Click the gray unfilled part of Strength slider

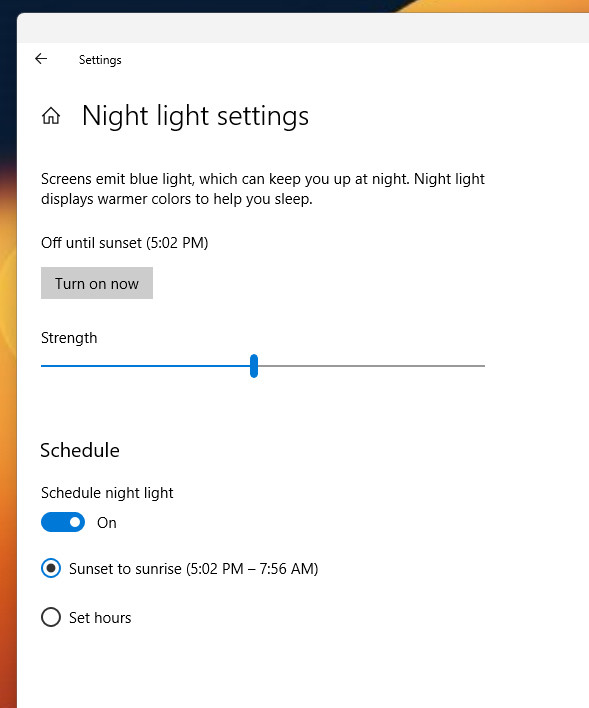[x=371, y=366]
